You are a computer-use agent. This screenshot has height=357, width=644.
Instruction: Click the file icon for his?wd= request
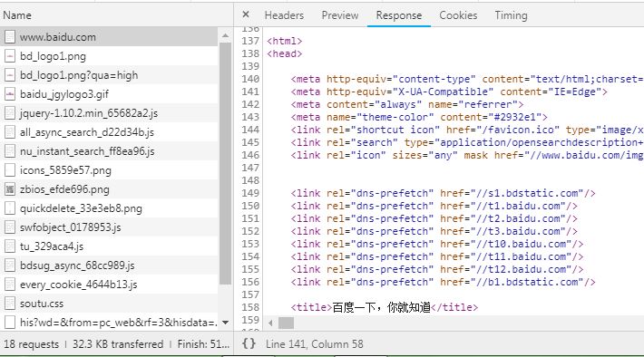[x=10, y=323]
